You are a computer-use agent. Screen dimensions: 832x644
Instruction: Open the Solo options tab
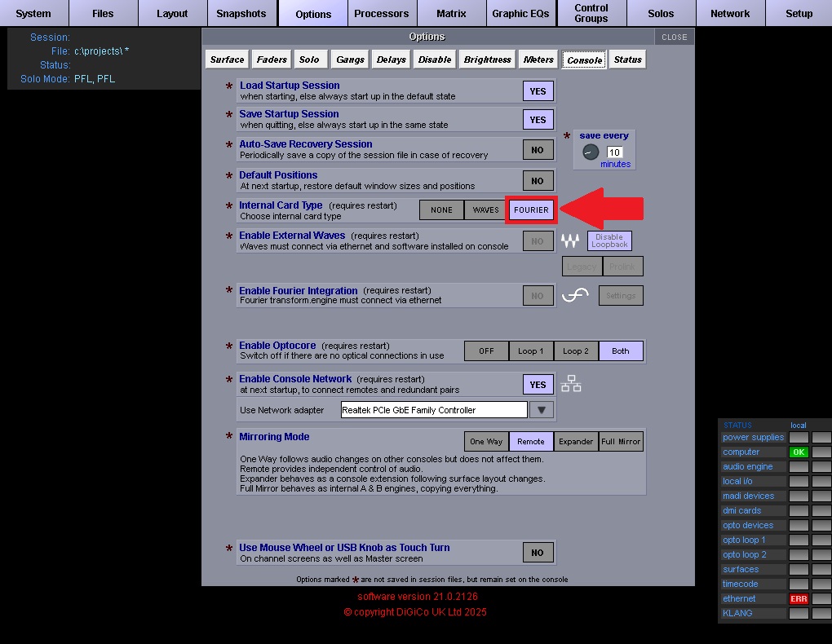[309, 60]
